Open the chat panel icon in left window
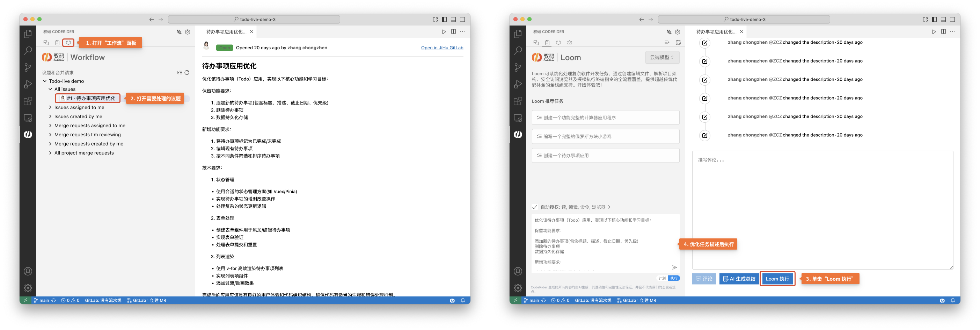Image resolution: width=980 pixels, height=330 pixels. (x=46, y=43)
